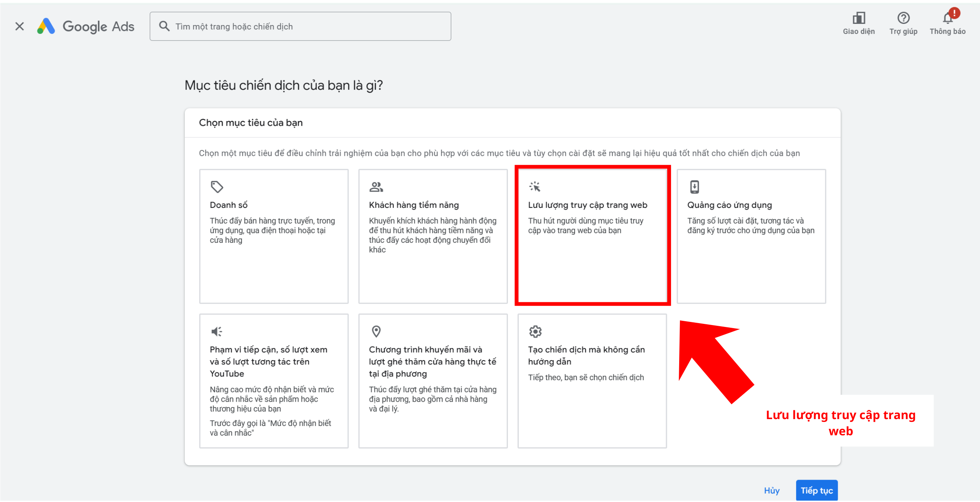Select the Chương trình khuyến mãi local visits card
Screen dimensions: 980x502
tap(433, 381)
